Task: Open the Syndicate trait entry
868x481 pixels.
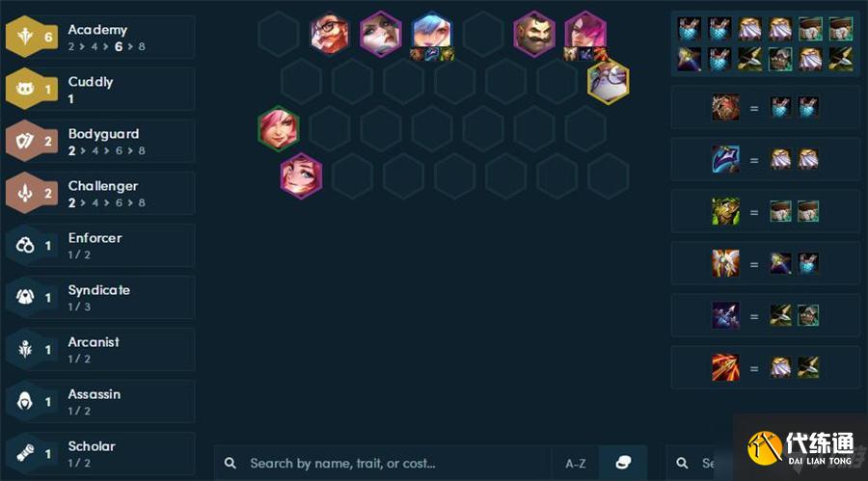Action: (x=100, y=297)
